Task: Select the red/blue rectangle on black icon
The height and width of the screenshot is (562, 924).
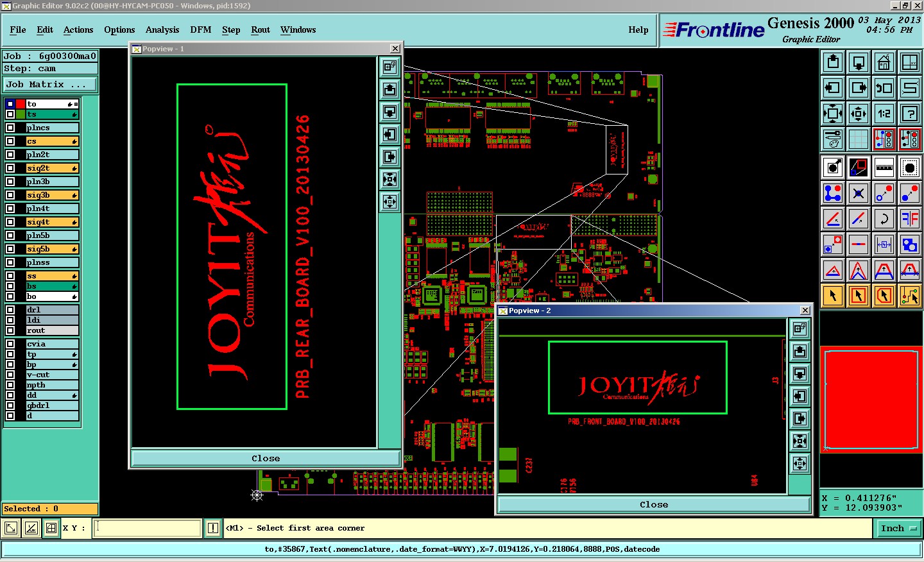Action: [859, 167]
